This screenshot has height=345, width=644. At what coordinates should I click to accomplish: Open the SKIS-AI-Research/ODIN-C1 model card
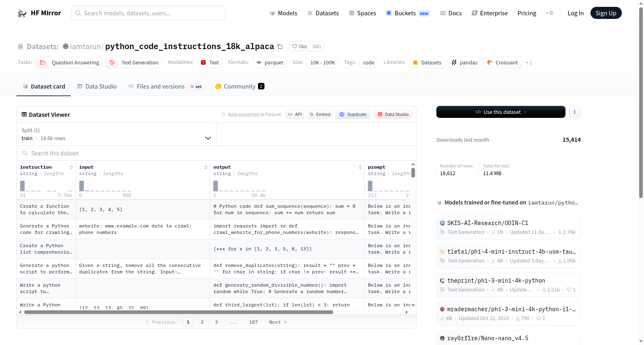508,227
